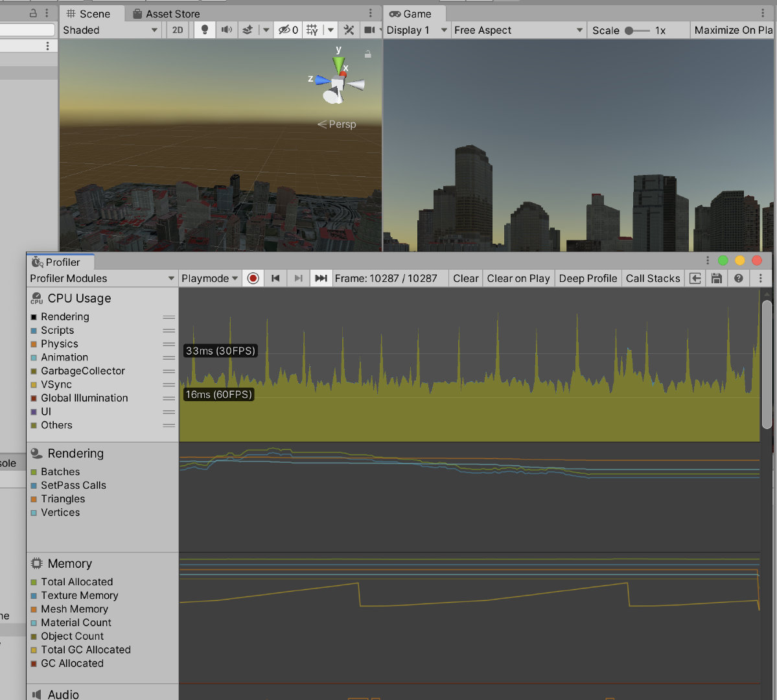Click the Profiler record button
This screenshot has width=777, height=700.
253,278
